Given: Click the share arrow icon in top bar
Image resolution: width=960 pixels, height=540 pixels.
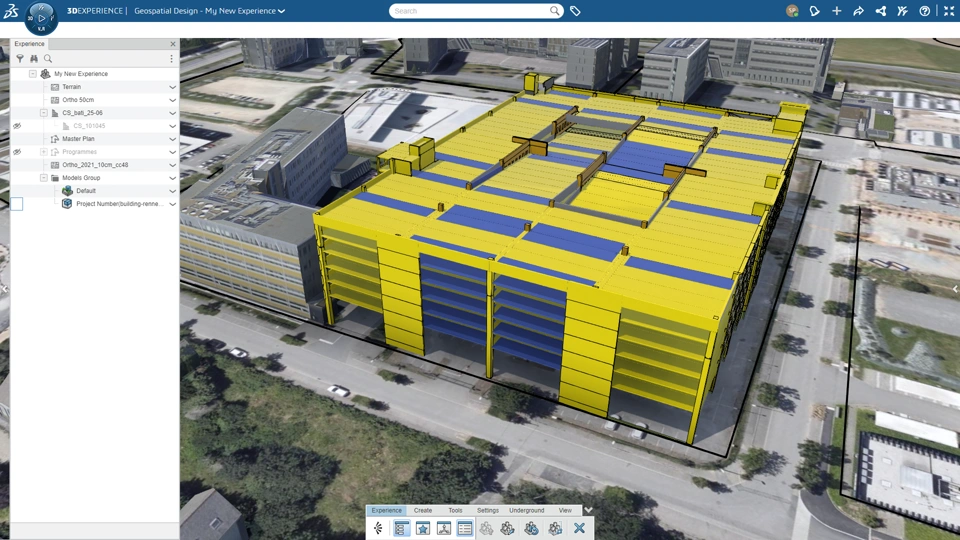Looking at the screenshot, I should 858,11.
